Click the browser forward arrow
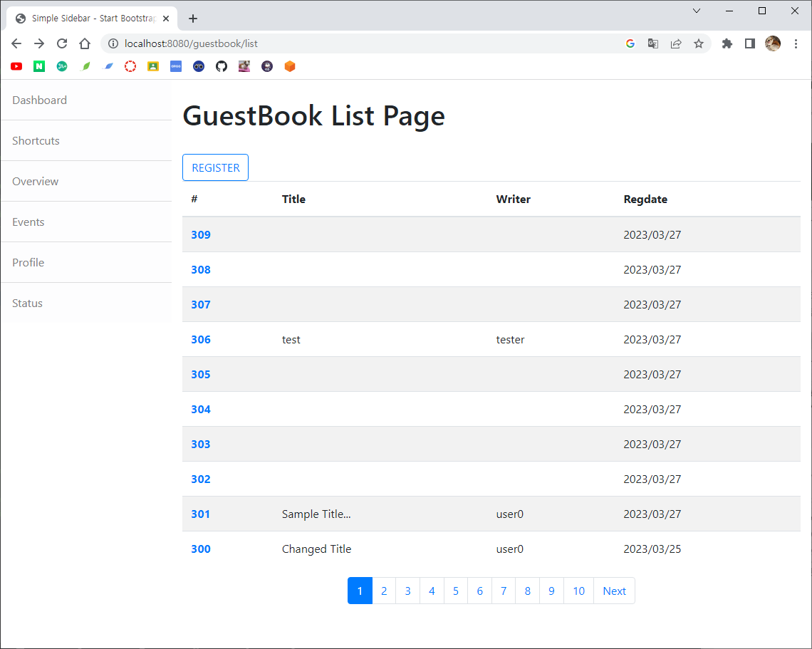Screen dimensions: 812x649 tap(39, 43)
